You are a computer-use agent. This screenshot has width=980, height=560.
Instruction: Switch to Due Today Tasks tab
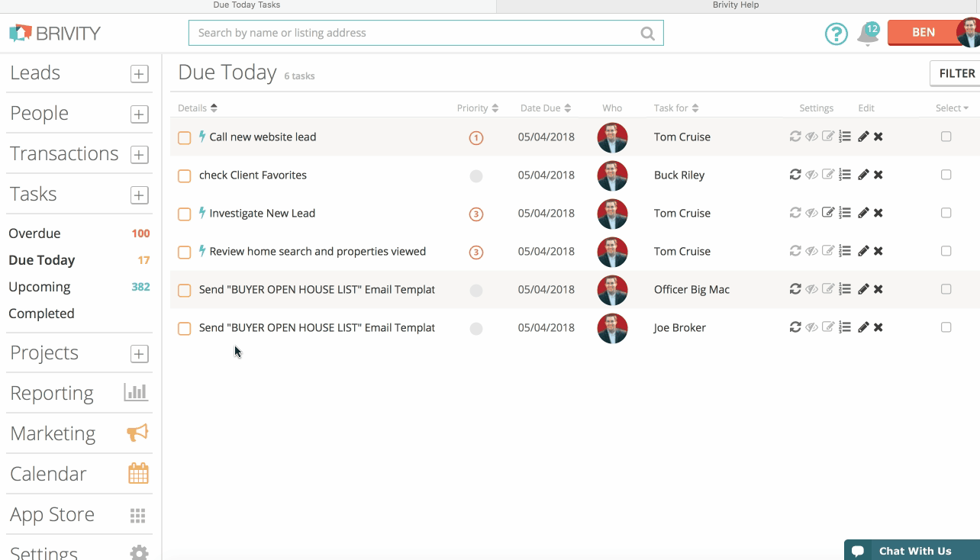[x=247, y=5]
